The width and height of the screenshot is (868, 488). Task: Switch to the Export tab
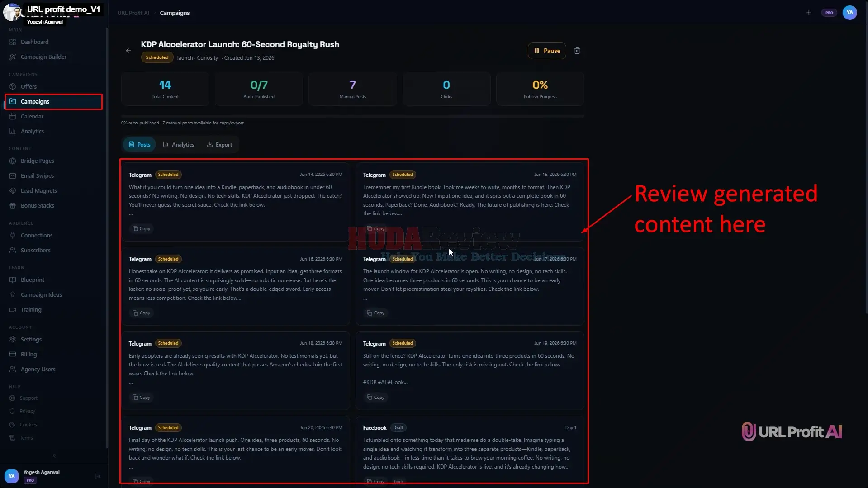pos(219,144)
